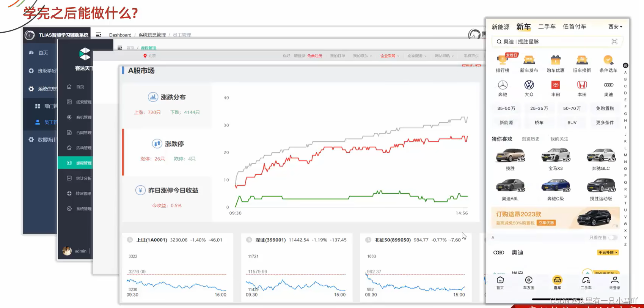
Task: Open 合同管理 in the dark sidebar
Action: (x=80, y=132)
